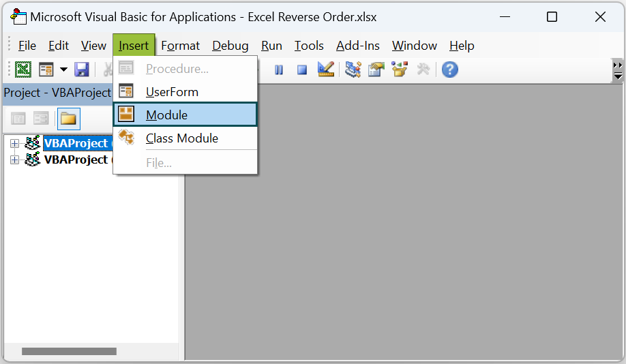The height and width of the screenshot is (364, 626).
Task: Click the Break (pause) toolbar icon
Action: (x=279, y=70)
